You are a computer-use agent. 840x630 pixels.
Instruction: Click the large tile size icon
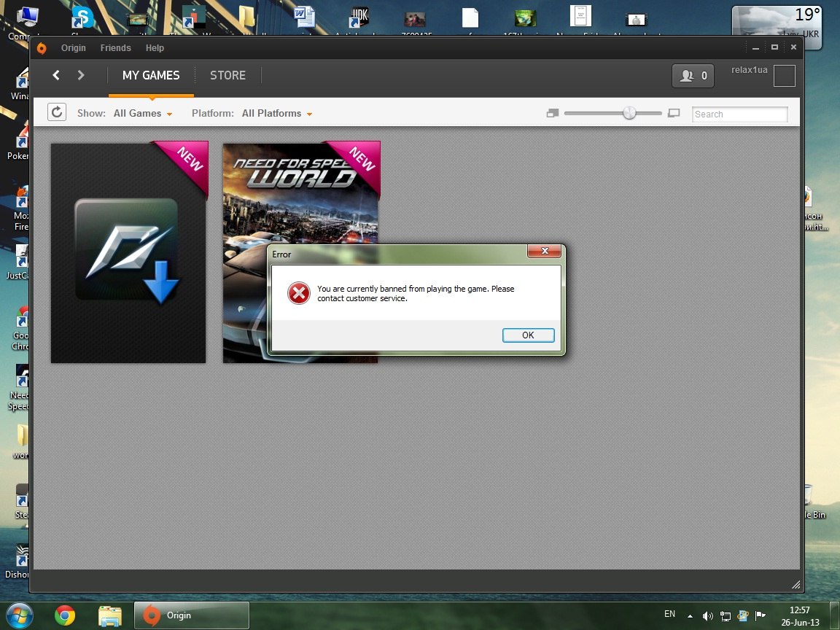[674, 114]
